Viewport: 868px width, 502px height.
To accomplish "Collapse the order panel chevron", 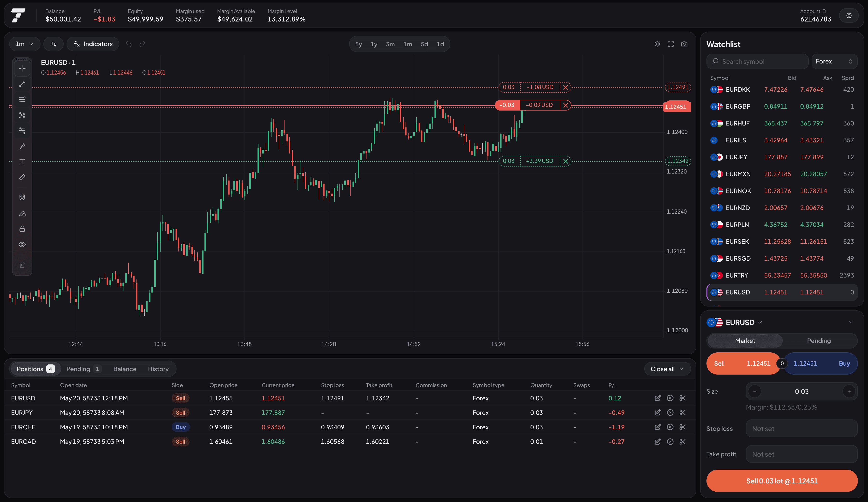I will 851,322.
